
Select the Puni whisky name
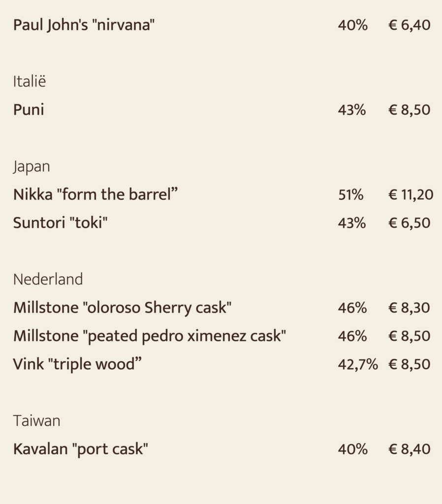(x=29, y=110)
